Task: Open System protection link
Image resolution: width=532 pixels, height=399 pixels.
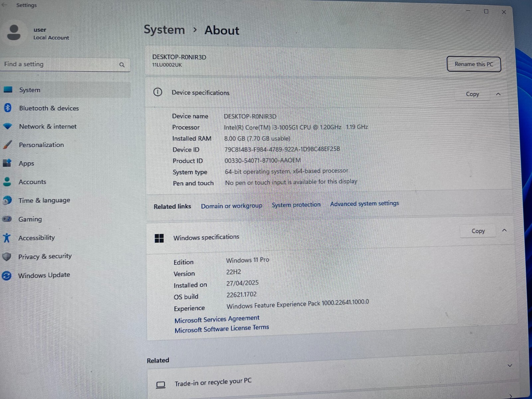Action: point(296,204)
